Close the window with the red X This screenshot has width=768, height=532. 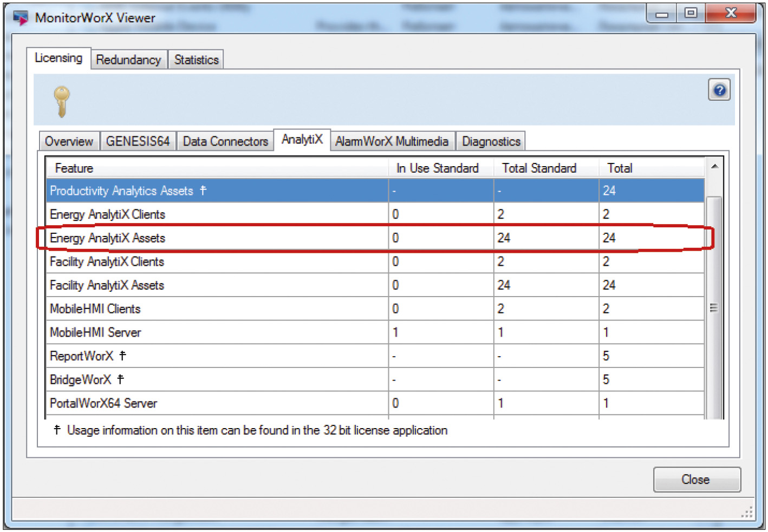(731, 14)
